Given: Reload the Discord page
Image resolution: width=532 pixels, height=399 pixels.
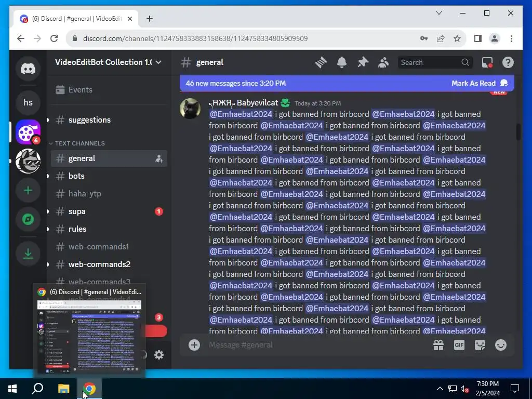Looking at the screenshot, I should click(54, 38).
